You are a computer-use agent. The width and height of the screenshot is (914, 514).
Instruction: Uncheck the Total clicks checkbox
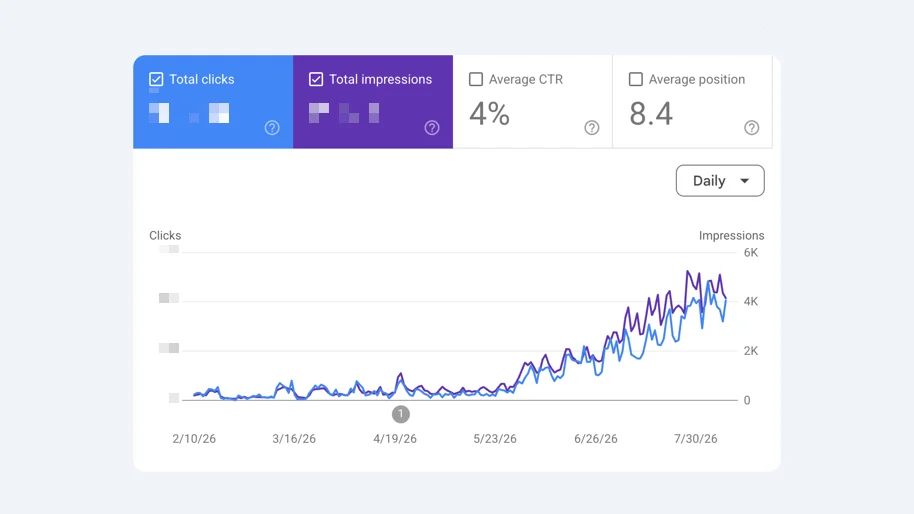pos(156,79)
